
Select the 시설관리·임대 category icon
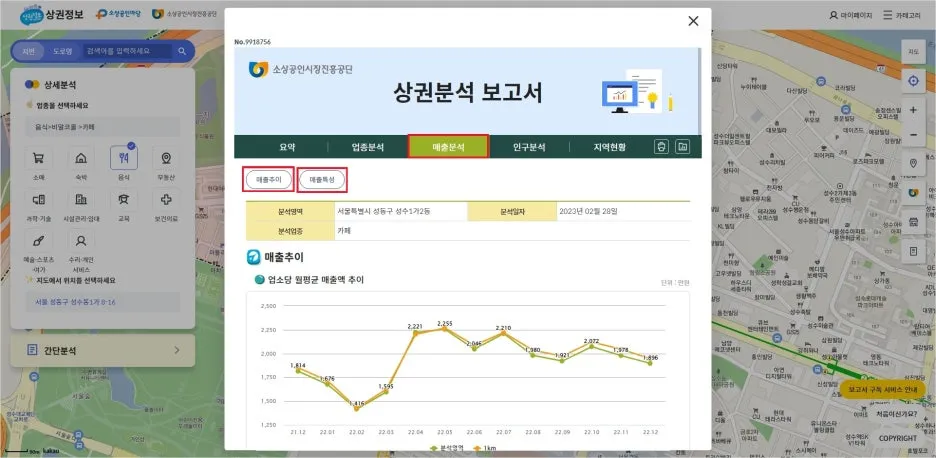[81, 199]
